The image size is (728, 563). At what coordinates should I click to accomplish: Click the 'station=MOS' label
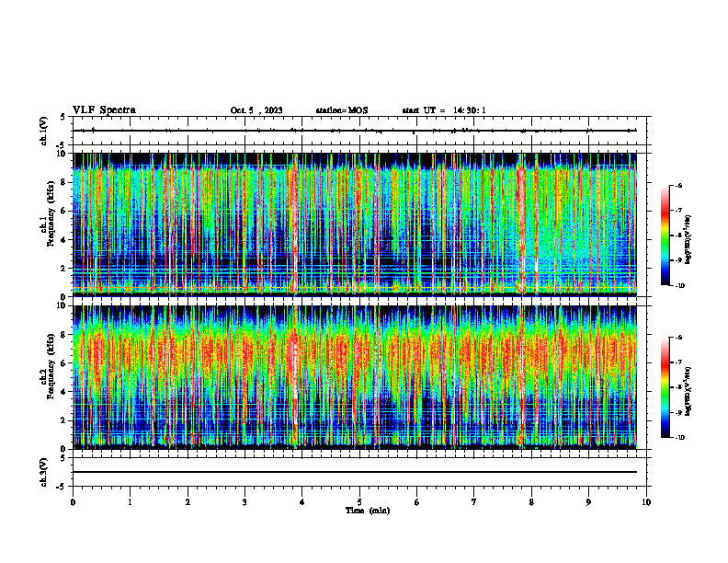coord(342,110)
